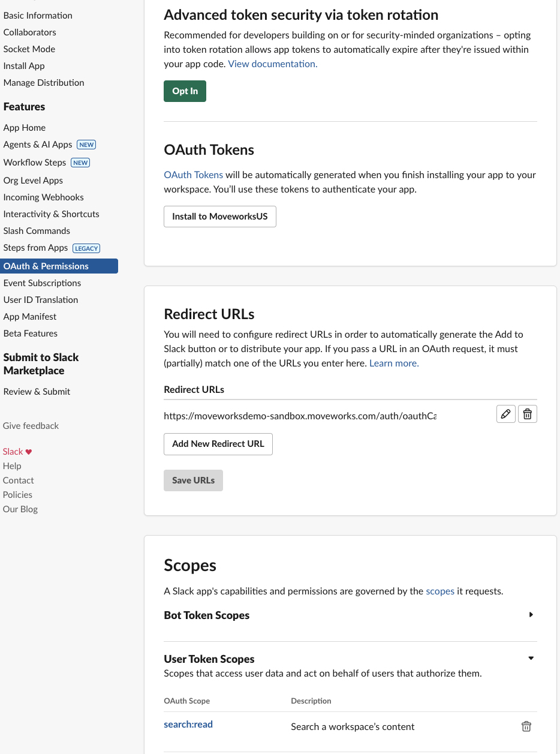Open the Contact link
560x754 pixels.
(x=19, y=480)
